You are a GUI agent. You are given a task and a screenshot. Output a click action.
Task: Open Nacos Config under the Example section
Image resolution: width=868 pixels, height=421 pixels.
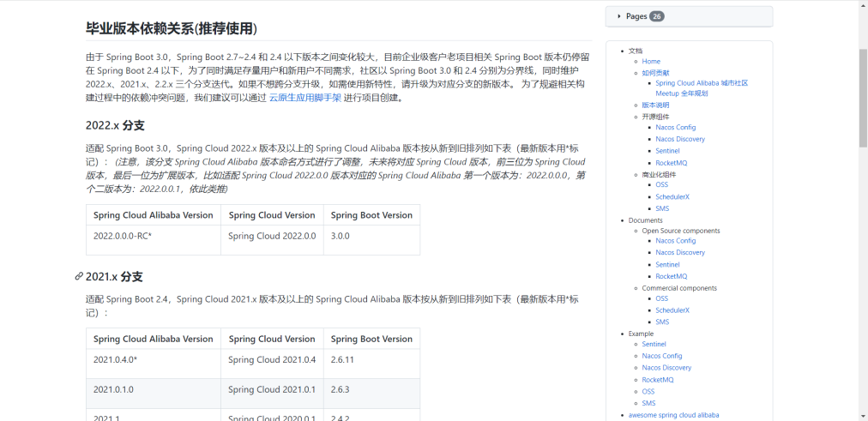[x=662, y=356]
